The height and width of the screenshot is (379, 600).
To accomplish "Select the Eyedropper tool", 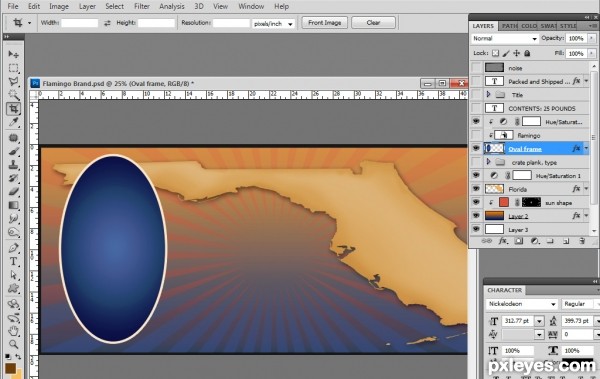I will click(13, 122).
